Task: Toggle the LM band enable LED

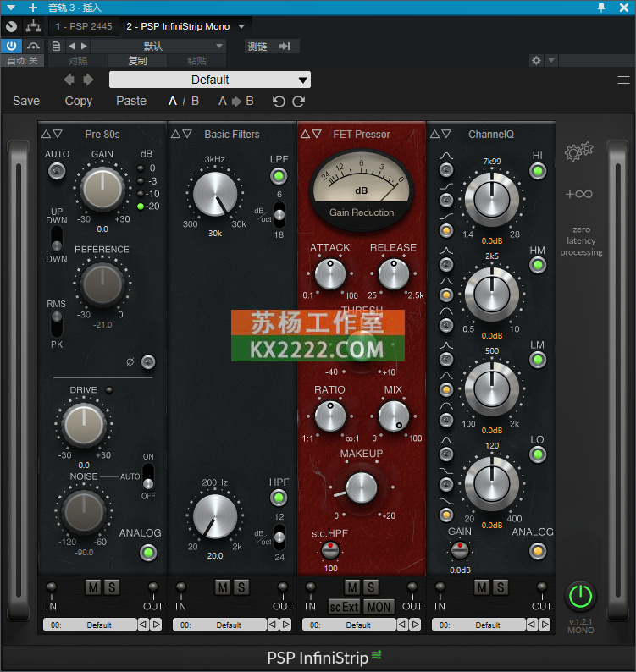Action: pyautogui.click(x=538, y=360)
